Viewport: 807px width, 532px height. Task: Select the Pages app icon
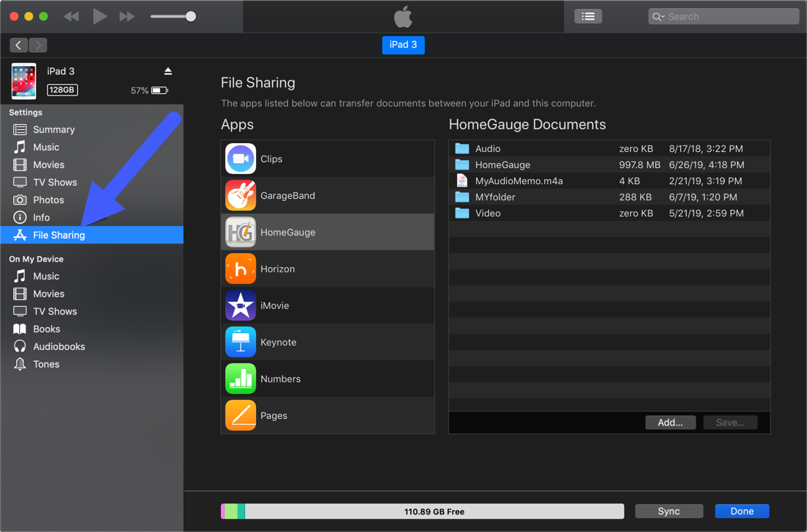[x=241, y=415]
